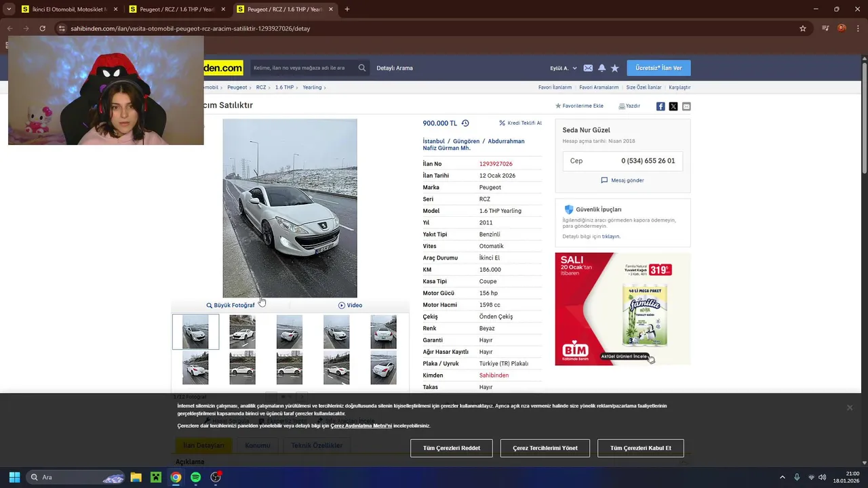Click İstanbul location link
The image size is (868, 488).
tap(433, 141)
